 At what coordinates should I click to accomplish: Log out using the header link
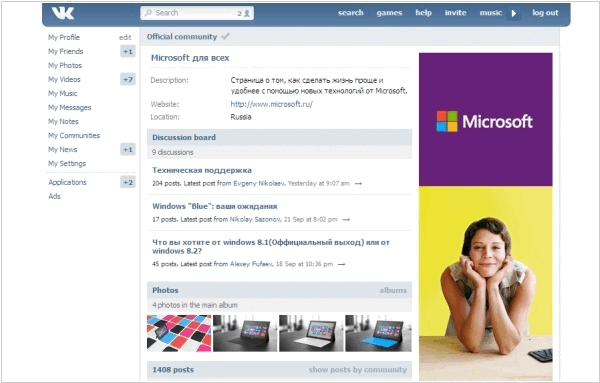click(x=545, y=13)
